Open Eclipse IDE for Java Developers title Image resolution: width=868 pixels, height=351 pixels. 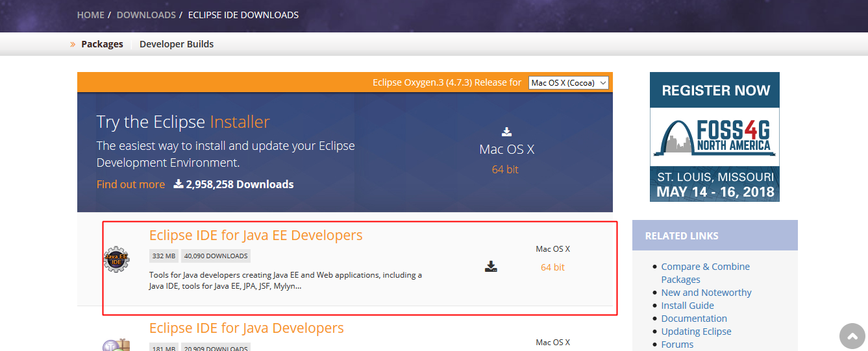click(x=247, y=328)
